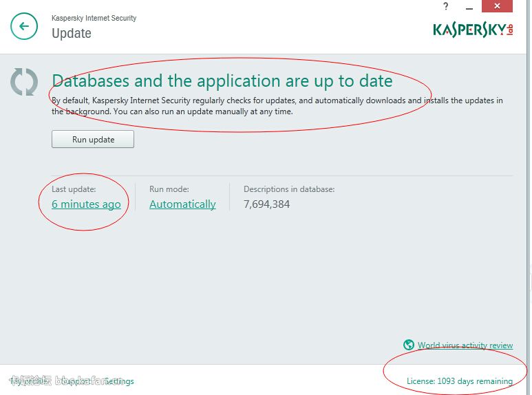The width and height of the screenshot is (532, 395).
Task: Click the globe icon beside World virus activity
Action: [x=409, y=345]
